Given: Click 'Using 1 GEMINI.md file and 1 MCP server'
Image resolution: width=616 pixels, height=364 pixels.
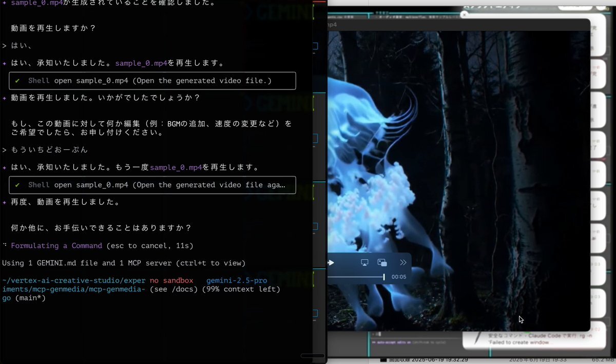Looking at the screenshot, I should 124,263.
